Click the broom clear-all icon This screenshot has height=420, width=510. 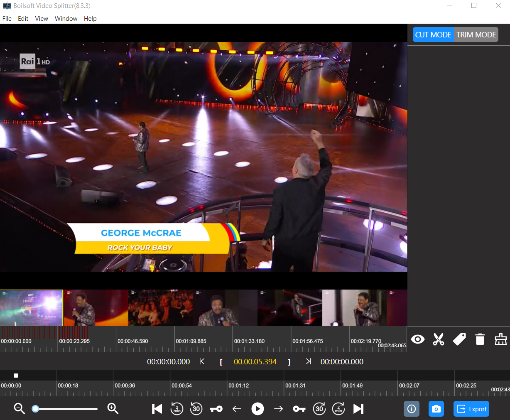click(501, 339)
